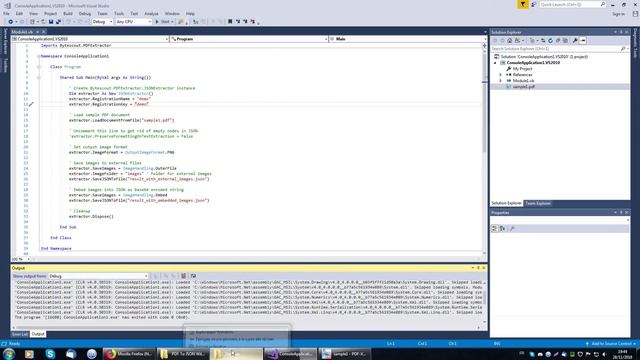
Task: Click the notifications flag icon
Action: (523, 4)
